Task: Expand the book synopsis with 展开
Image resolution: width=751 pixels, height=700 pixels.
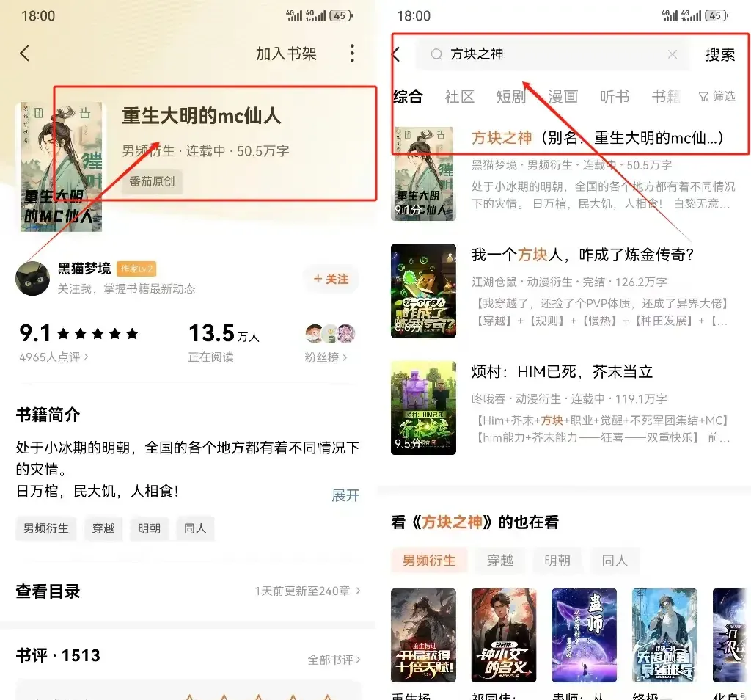Action: pos(345,495)
